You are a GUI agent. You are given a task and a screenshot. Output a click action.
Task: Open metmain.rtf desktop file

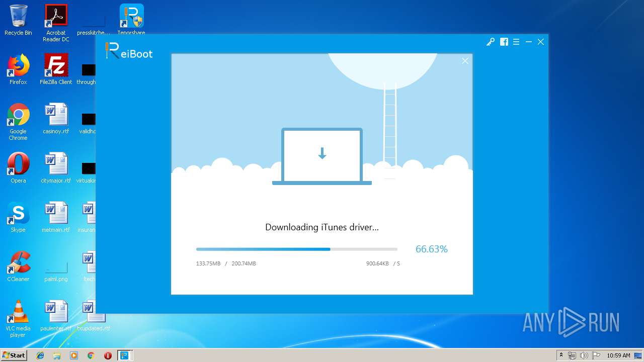pyautogui.click(x=56, y=218)
